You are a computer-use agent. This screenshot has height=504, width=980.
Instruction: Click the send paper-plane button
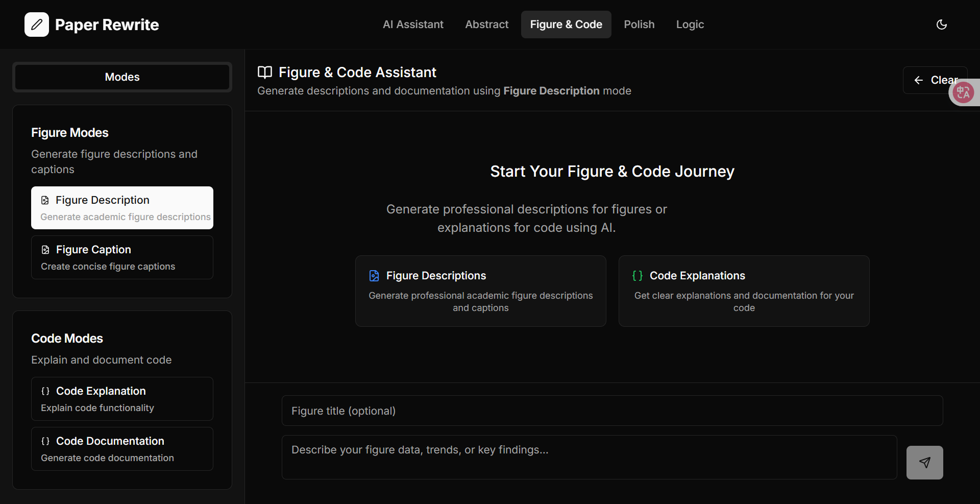(925, 463)
